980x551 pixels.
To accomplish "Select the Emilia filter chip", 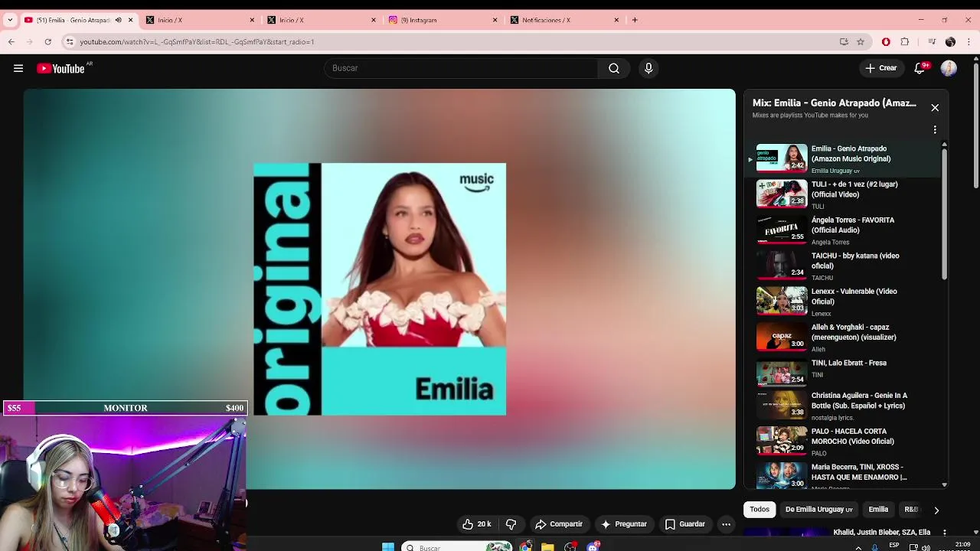I will pyautogui.click(x=878, y=510).
